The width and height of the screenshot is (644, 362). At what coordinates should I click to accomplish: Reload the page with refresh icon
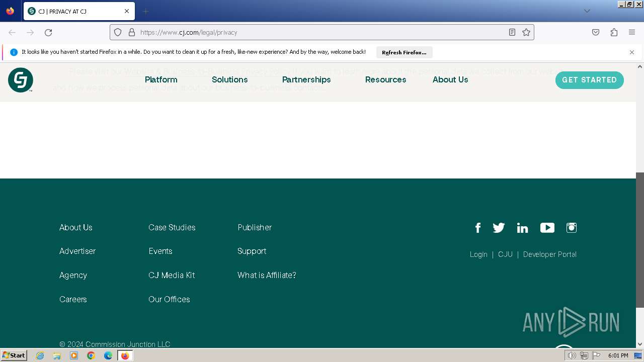coord(48,32)
